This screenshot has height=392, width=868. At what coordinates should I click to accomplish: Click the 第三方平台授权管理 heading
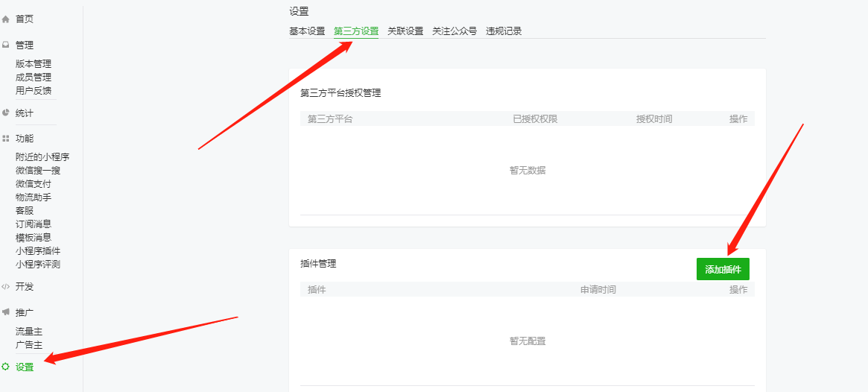pos(340,93)
